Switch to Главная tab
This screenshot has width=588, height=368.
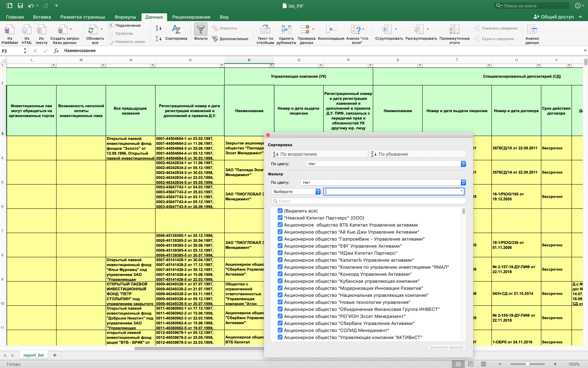[x=15, y=17]
